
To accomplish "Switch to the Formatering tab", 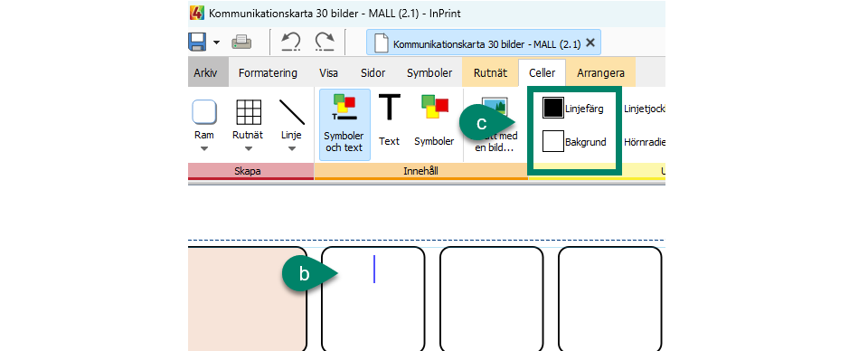I will (x=268, y=73).
